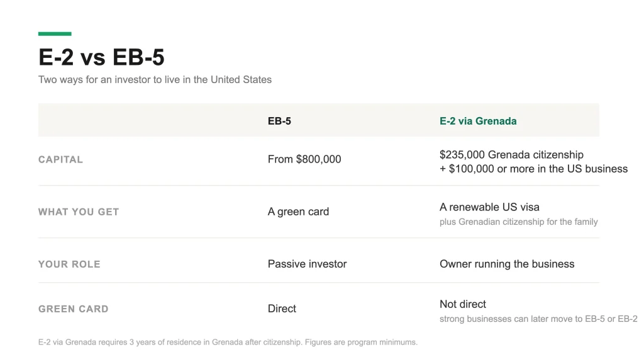The width and height of the screenshot is (644, 364).
Task: Click the A green card cell
Action: click(x=298, y=212)
